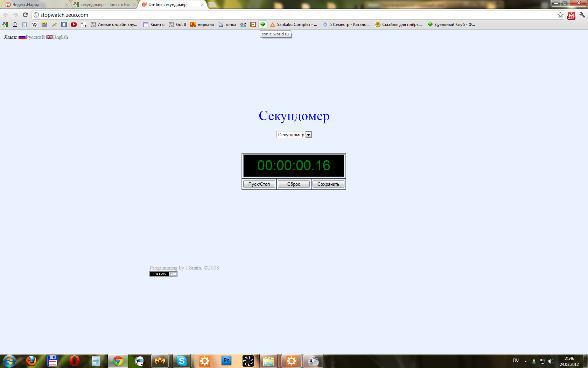Open the Gmail checker extension

(x=572, y=15)
